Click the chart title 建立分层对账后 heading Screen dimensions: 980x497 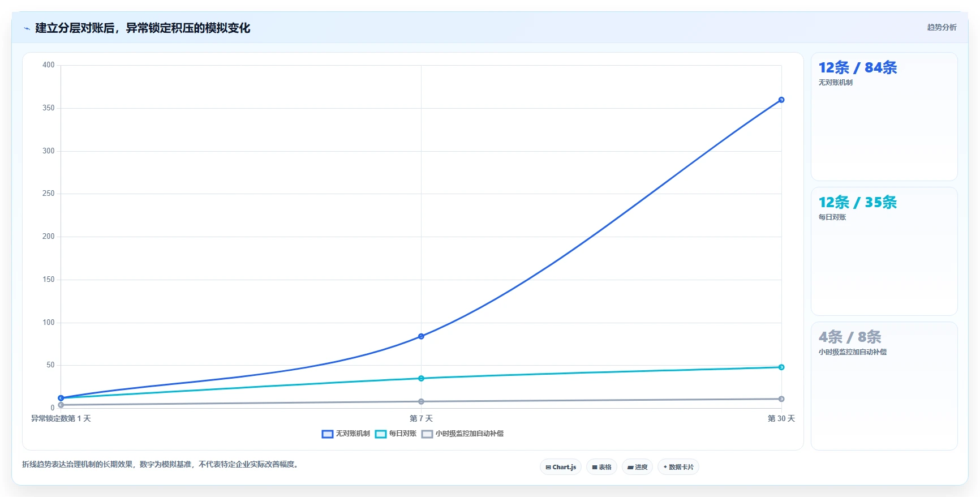click(x=143, y=28)
